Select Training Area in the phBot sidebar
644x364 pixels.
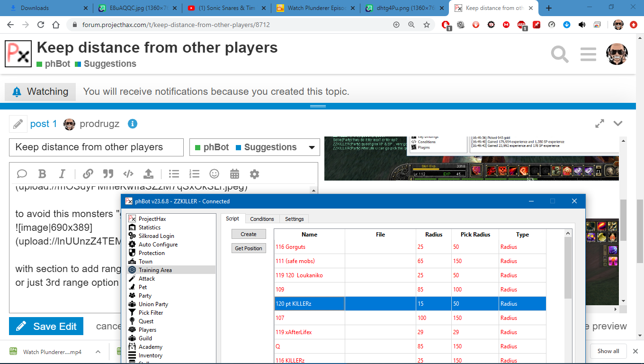point(155,270)
